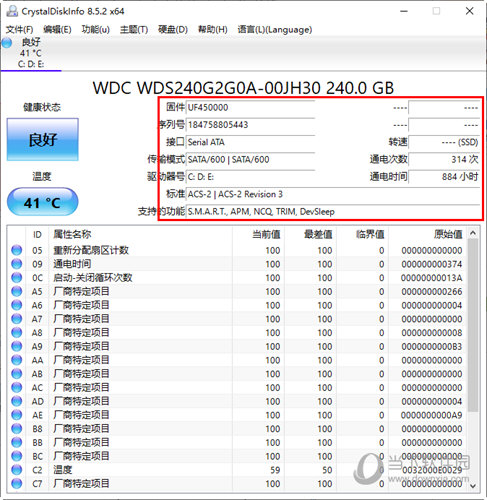487x500 pixels.
Task: Click the status circle for attribute C2
Action: 17,470
